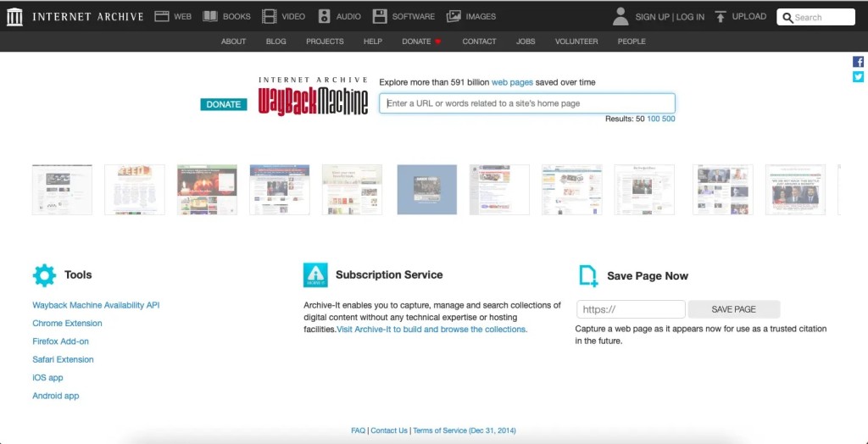Click the Internet Archive pillar logo icon
868x444 pixels.
(x=15, y=17)
